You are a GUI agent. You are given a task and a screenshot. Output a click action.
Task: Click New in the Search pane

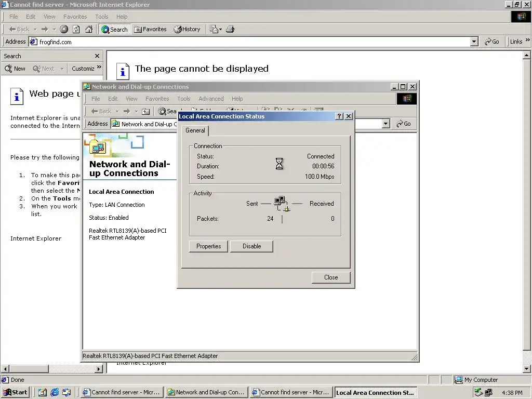click(x=15, y=69)
